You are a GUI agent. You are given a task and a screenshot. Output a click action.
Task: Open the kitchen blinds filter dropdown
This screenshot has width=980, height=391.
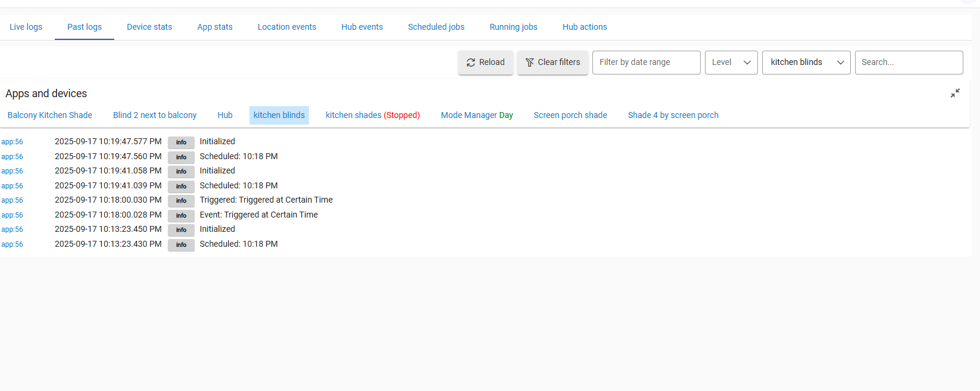point(806,63)
